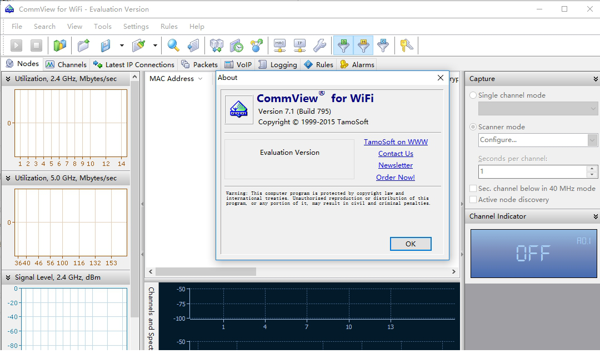Start capture with the play button
Image resolution: width=600 pixels, height=364 pixels.
click(16, 46)
